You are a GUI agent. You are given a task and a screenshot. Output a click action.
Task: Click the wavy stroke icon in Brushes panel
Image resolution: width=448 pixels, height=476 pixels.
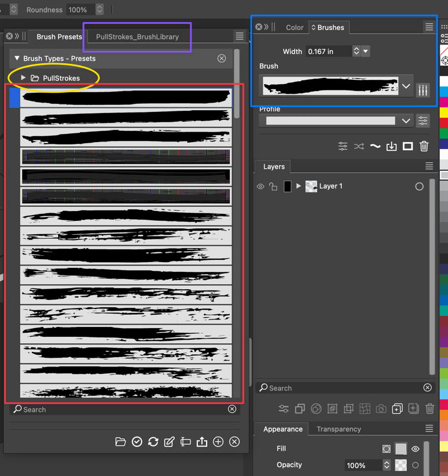(375, 146)
